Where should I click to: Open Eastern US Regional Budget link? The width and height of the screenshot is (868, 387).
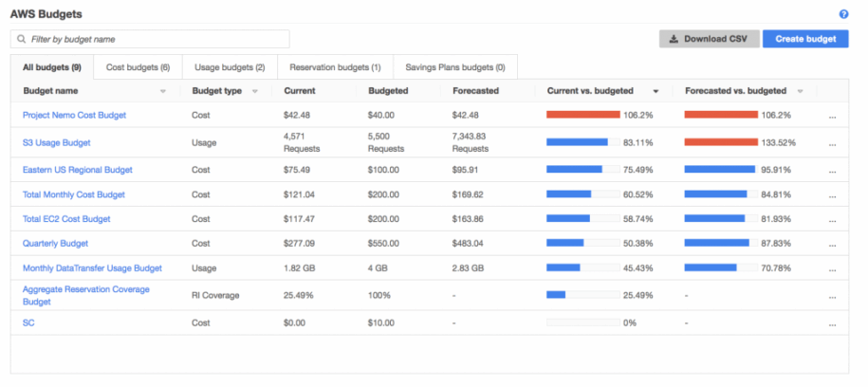pyautogui.click(x=78, y=170)
